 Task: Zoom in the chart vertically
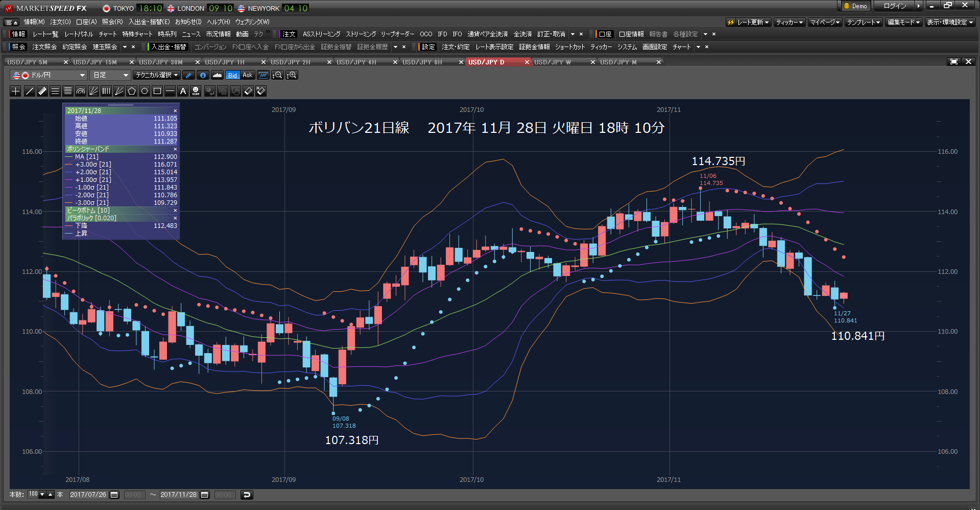click(292, 75)
